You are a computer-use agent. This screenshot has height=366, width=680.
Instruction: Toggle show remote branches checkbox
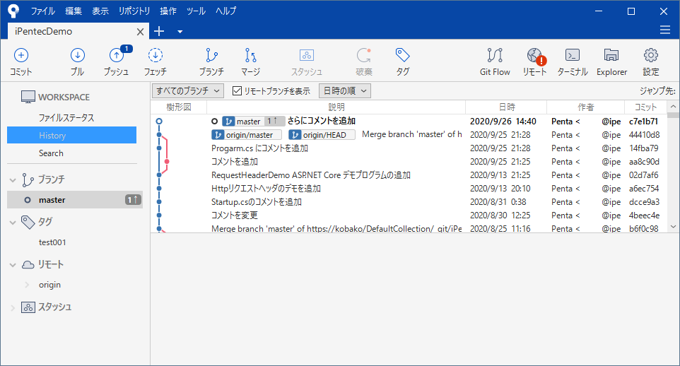pyautogui.click(x=237, y=91)
